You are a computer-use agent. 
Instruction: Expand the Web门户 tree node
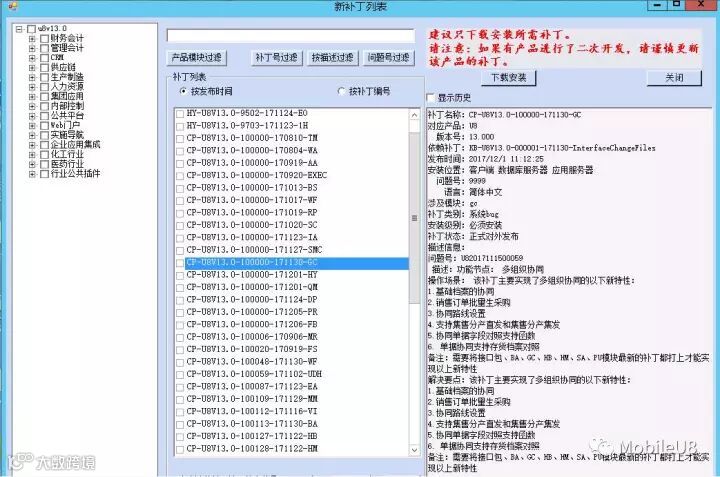coord(32,125)
